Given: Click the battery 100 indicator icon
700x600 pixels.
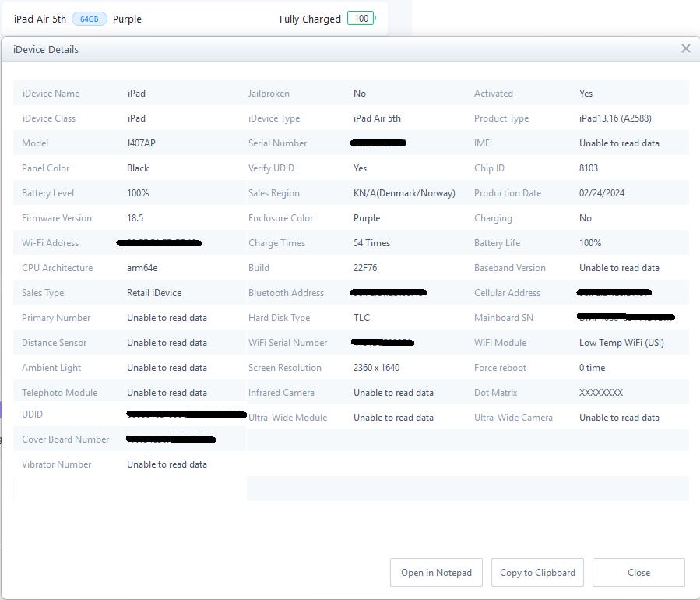Looking at the screenshot, I should 361,19.
